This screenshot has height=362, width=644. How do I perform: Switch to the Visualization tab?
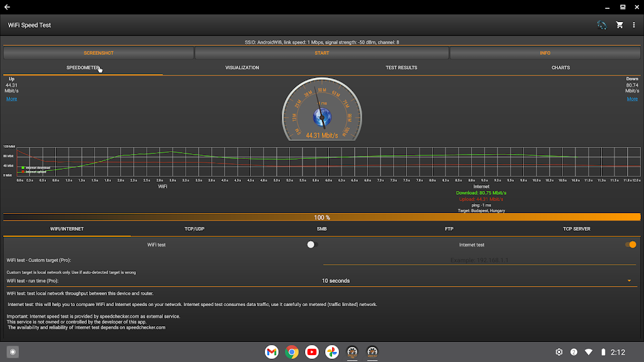click(242, 68)
